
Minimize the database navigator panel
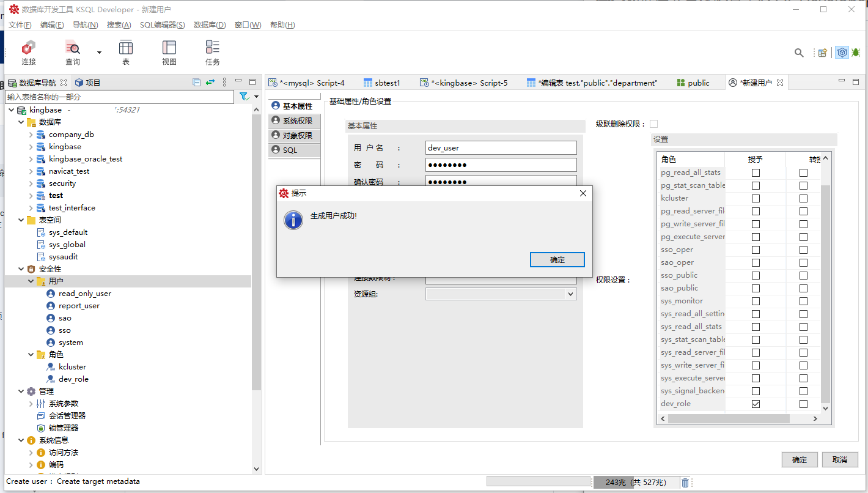pos(239,81)
